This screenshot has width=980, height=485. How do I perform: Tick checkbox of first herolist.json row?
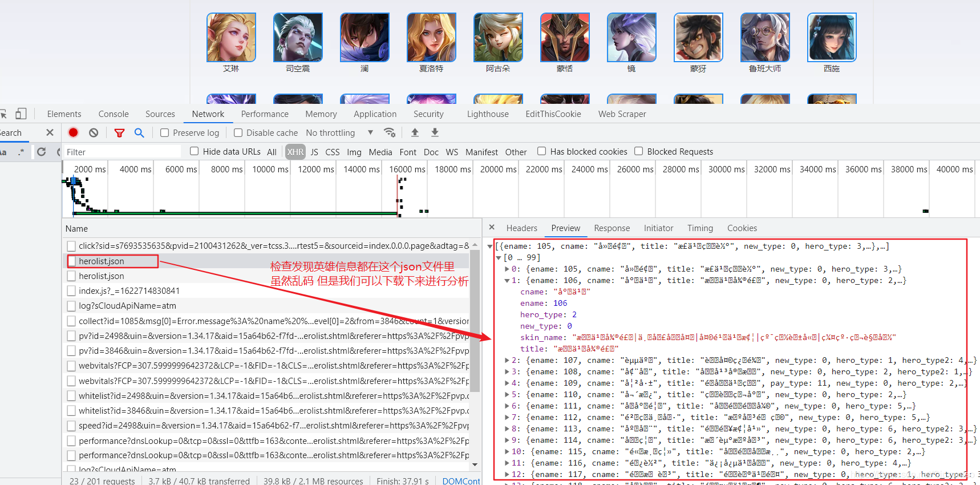[x=71, y=261]
